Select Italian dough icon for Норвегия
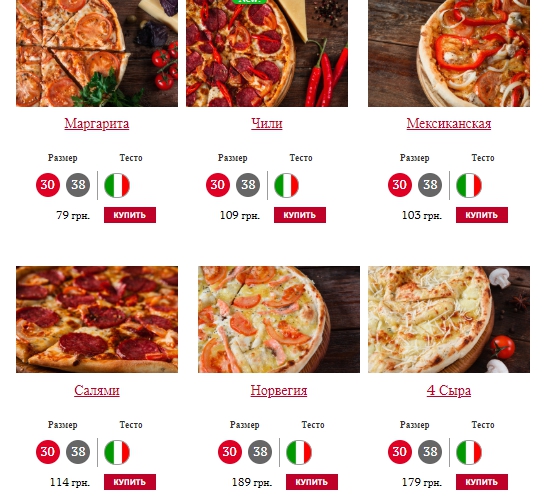This screenshot has width=544, height=501. 299,452
